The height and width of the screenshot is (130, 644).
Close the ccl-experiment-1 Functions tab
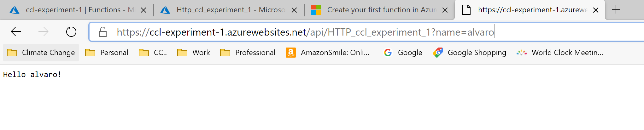(x=143, y=10)
